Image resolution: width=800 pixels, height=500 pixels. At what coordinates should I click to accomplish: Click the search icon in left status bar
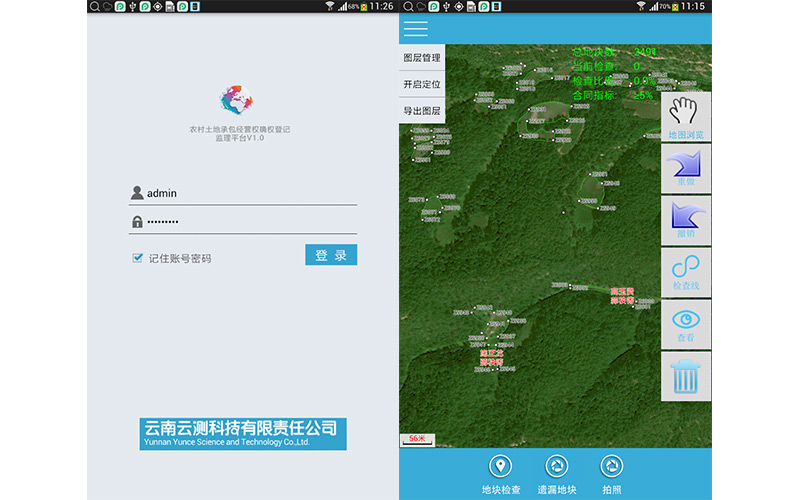click(94, 6)
